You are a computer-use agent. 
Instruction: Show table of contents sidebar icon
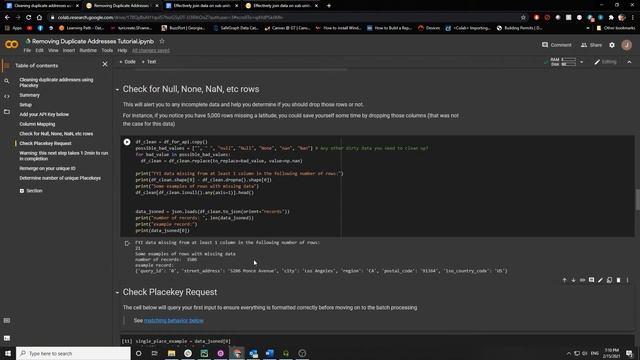point(6,65)
